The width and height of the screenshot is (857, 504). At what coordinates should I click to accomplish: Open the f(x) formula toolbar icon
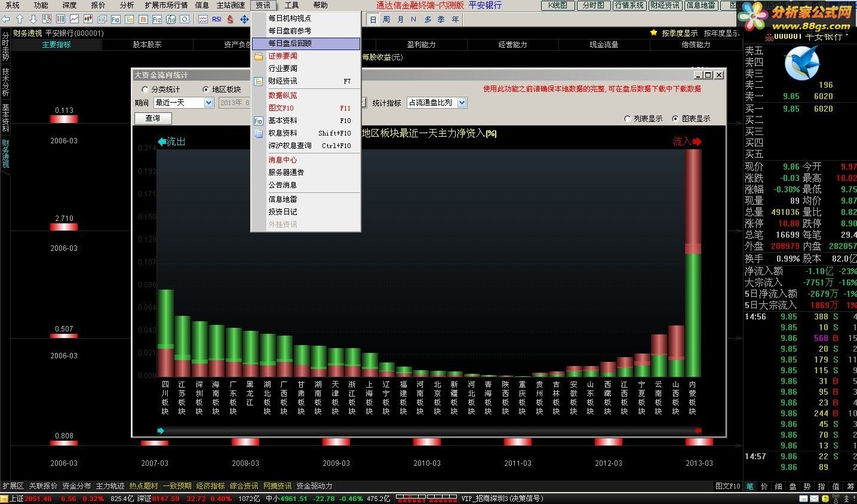171,19
